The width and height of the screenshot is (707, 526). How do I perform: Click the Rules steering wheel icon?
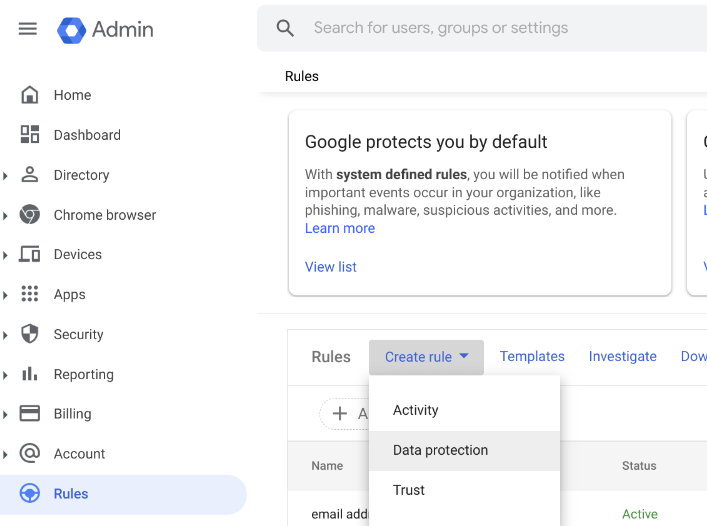[30, 493]
